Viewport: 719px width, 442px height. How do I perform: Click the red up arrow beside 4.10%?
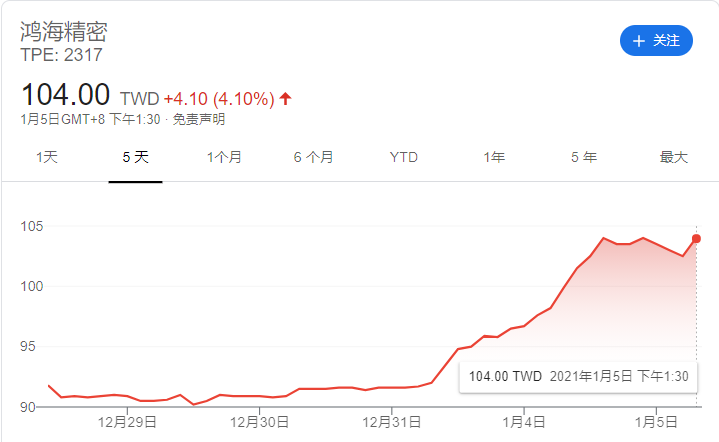(x=285, y=98)
